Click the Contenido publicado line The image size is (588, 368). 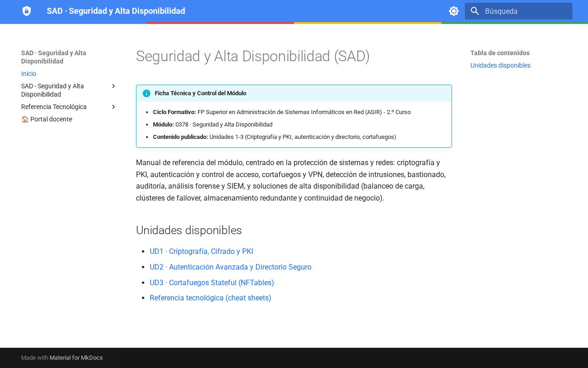tap(274, 137)
